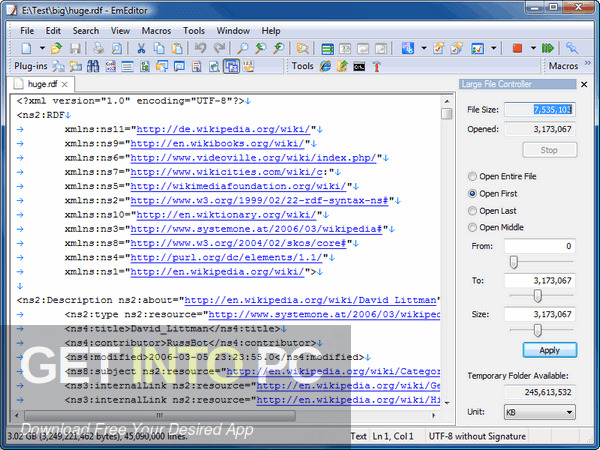Click the File Size field
Screen dimensions: 600x450
pos(540,110)
